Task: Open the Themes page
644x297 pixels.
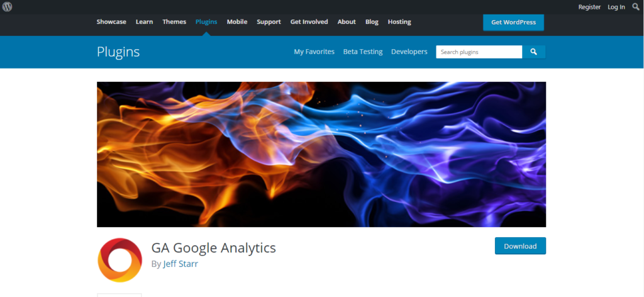Action: tap(174, 22)
